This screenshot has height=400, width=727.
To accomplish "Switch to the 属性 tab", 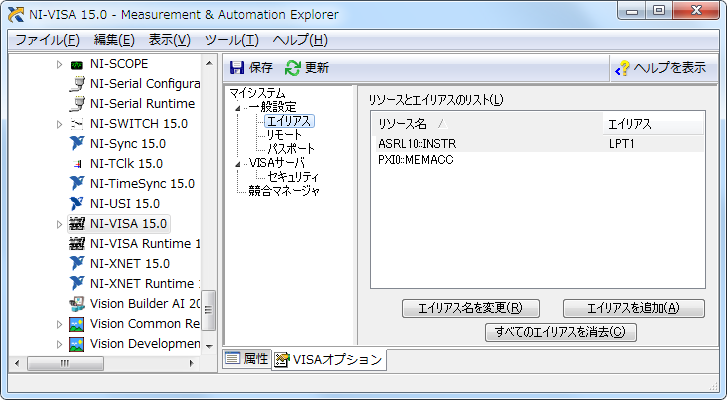I will click(247, 358).
